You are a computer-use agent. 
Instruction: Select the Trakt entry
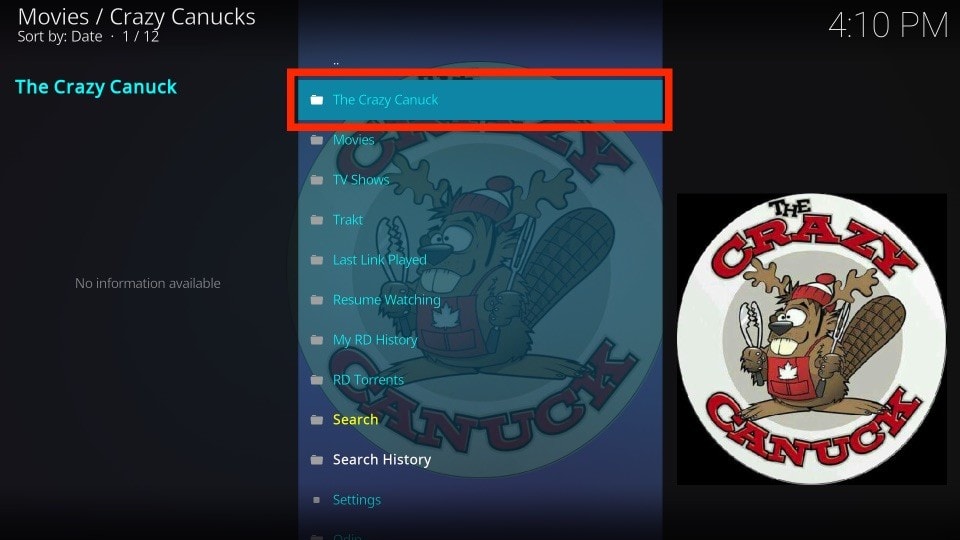pyautogui.click(x=480, y=220)
